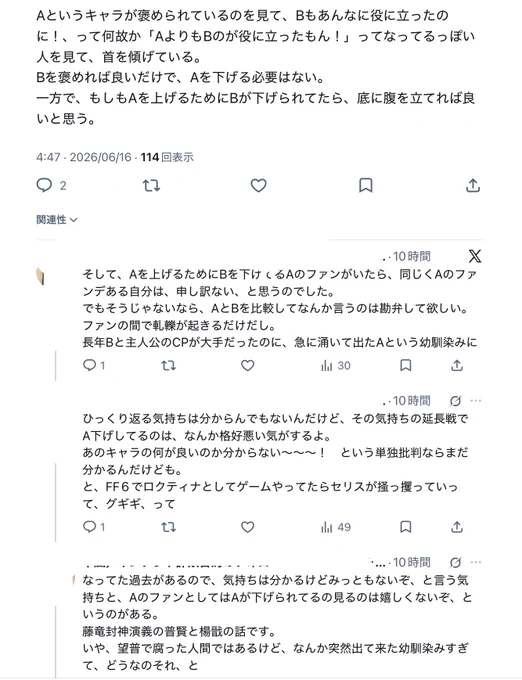The image size is (522, 680).
Task: Click the X logo beside first reply
Action: coord(475,256)
